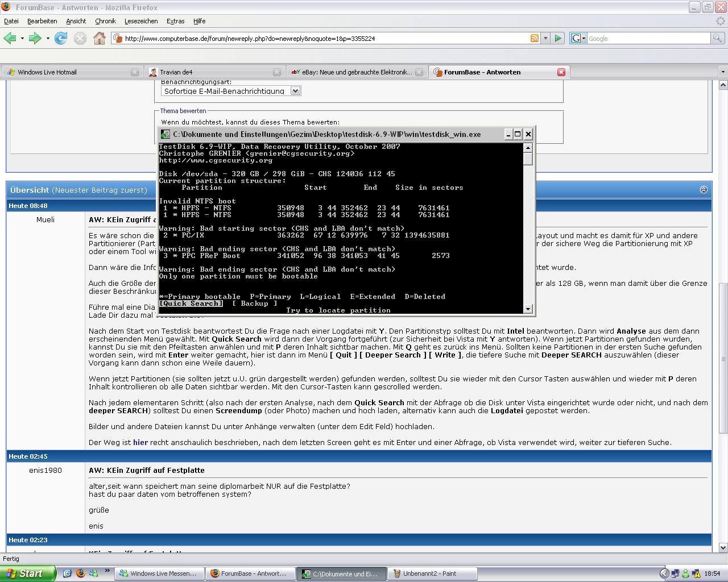
Task: Launch Messenger from quick launch bar
Action: point(93,573)
